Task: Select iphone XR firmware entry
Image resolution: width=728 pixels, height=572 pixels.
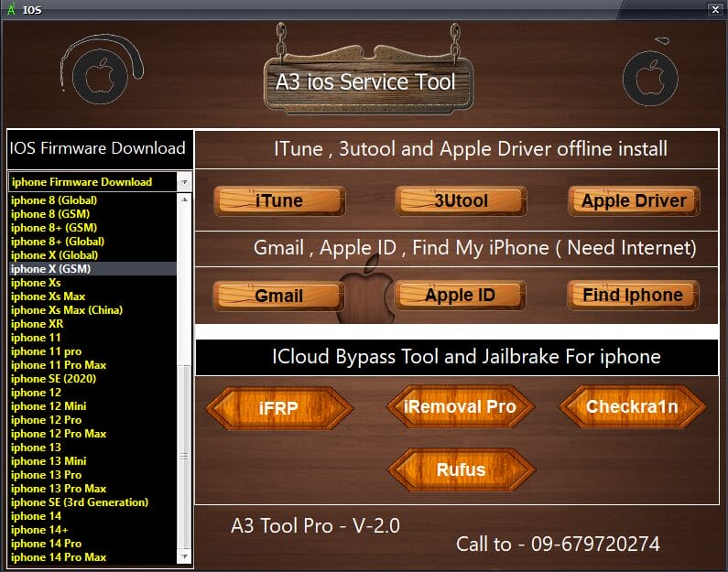Action: [92, 324]
